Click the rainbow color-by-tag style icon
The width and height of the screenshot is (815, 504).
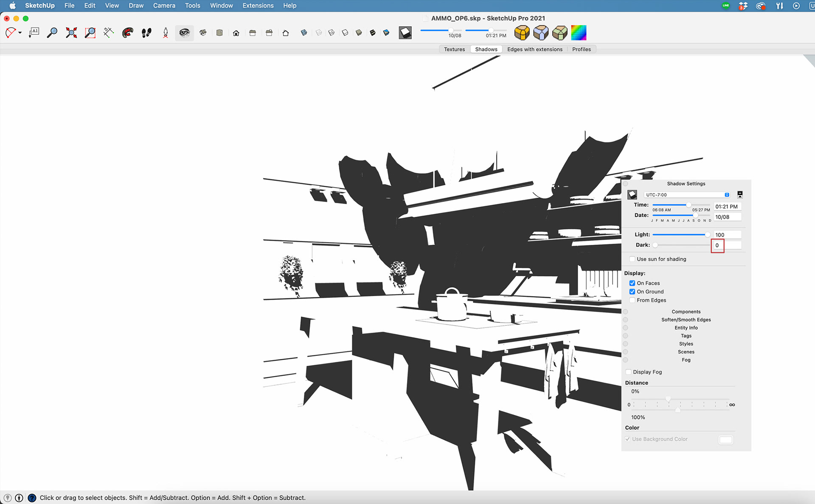coord(578,33)
